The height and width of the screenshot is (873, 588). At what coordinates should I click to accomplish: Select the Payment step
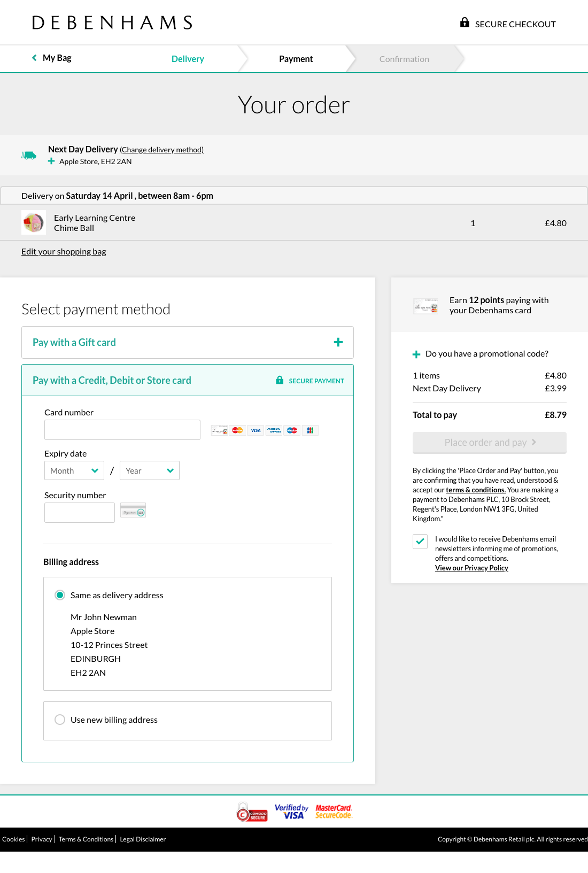[296, 59]
